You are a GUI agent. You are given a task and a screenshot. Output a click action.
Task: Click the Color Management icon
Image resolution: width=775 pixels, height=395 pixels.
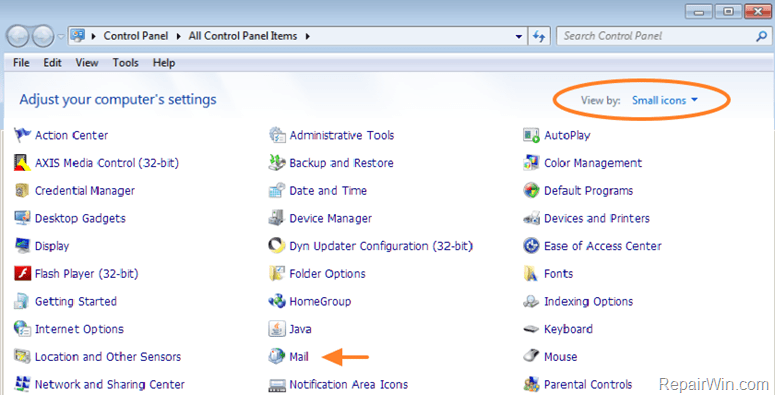click(x=531, y=163)
